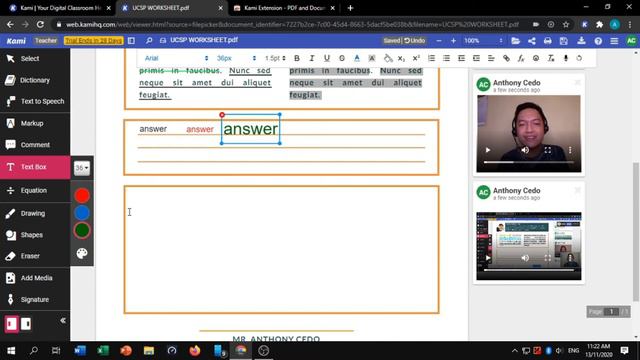Open Excel from taskbar

tap(103, 351)
